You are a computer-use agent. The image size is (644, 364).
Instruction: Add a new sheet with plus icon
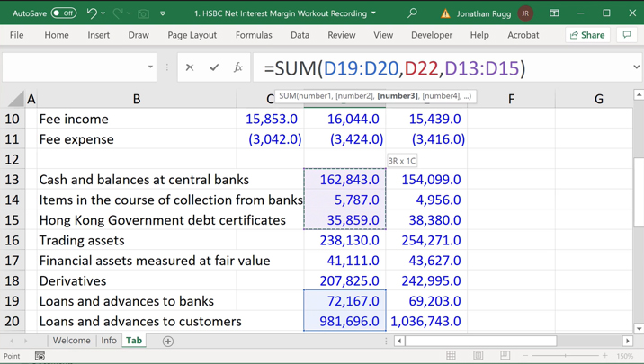[168, 342]
